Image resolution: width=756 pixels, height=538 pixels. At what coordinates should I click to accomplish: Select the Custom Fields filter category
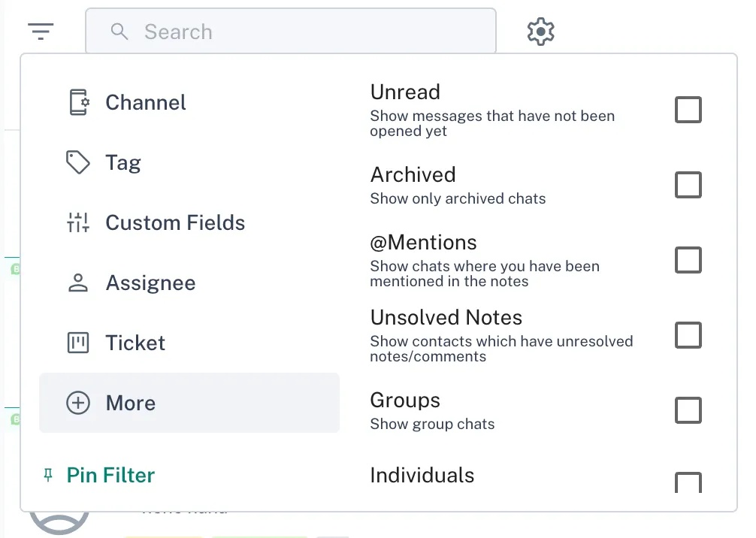(x=175, y=222)
